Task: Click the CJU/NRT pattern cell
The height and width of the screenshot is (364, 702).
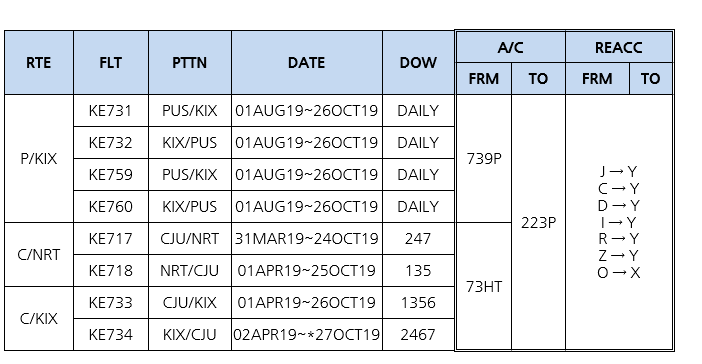Action: click(190, 239)
